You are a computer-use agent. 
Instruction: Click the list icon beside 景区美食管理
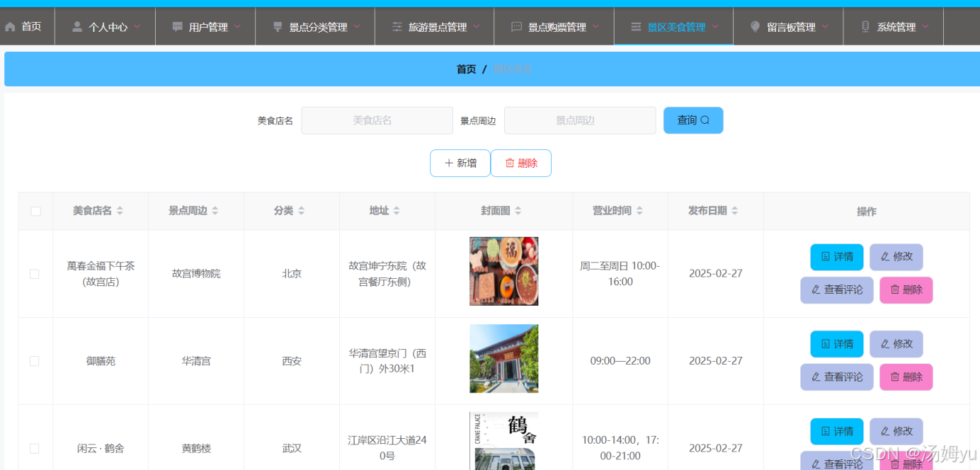tap(636, 27)
